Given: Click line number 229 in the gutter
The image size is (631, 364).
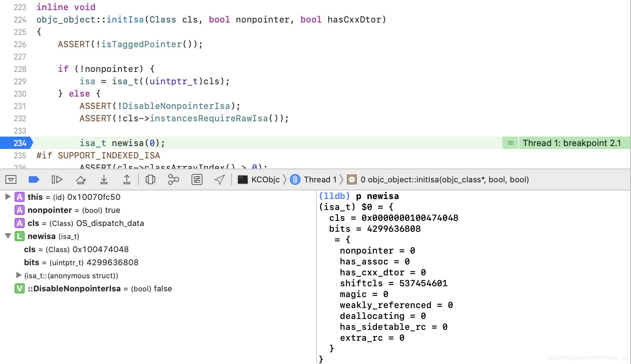Looking at the screenshot, I should [x=20, y=81].
